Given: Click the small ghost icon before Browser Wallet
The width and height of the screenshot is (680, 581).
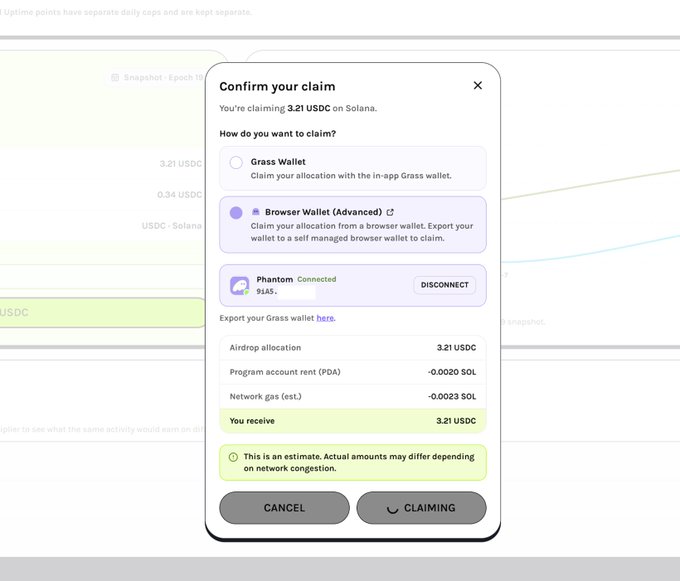Looking at the screenshot, I should pyautogui.click(x=256, y=212).
